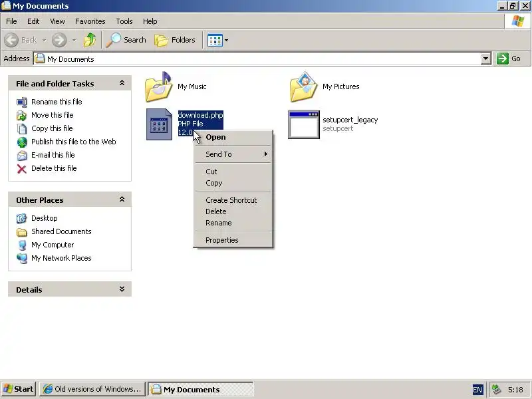The height and width of the screenshot is (399, 532).
Task: Collapse the File and Folder Tasks panel
Action: click(x=122, y=83)
